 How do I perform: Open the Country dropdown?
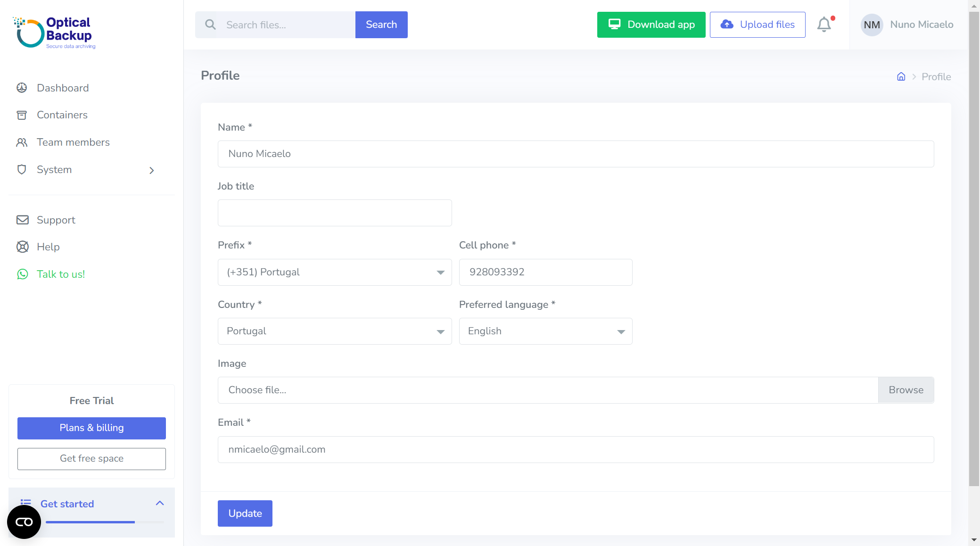[x=335, y=331]
